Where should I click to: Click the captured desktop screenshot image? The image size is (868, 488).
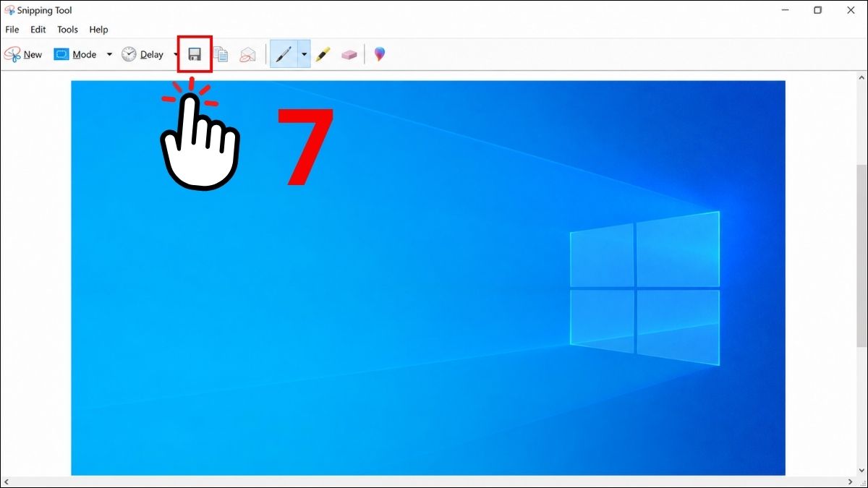[x=428, y=278]
